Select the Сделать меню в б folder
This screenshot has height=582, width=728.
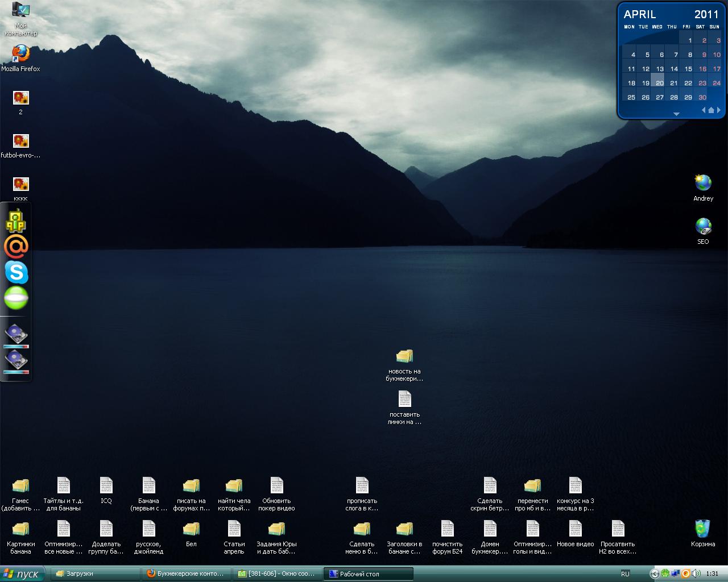tap(362, 529)
